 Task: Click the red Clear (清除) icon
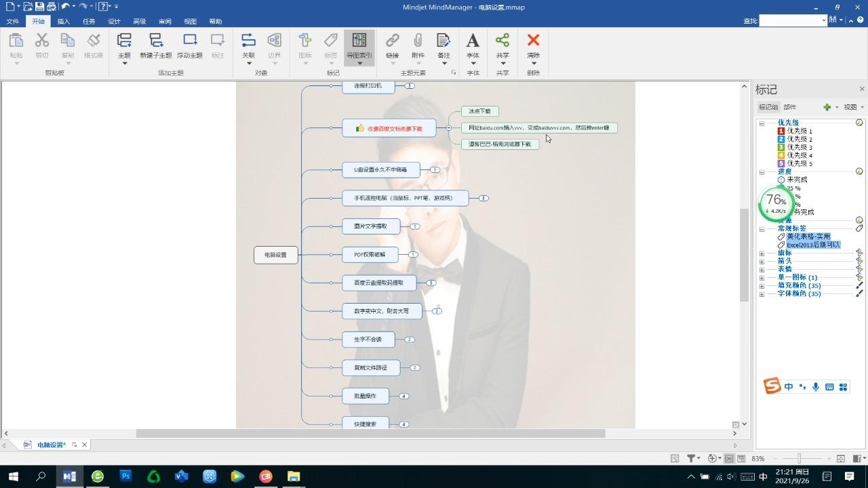pos(534,41)
